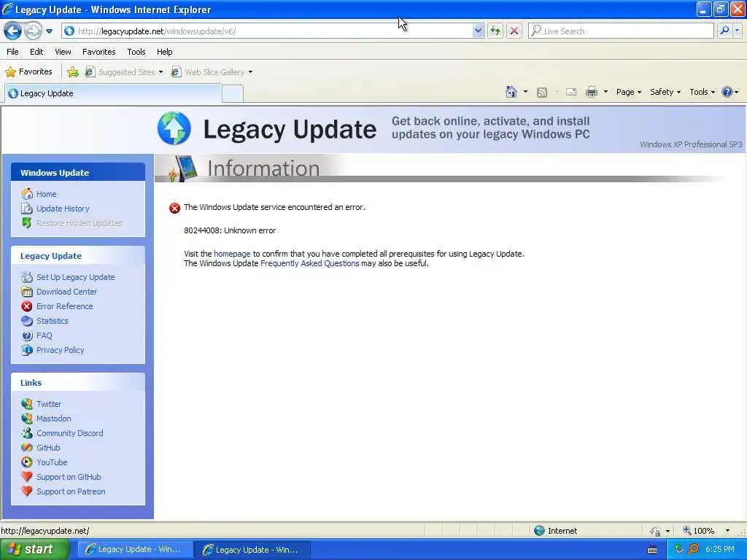Click the 6:25 PM clock
Image resolution: width=747 pixels, height=560 pixels.
pyautogui.click(x=720, y=549)
